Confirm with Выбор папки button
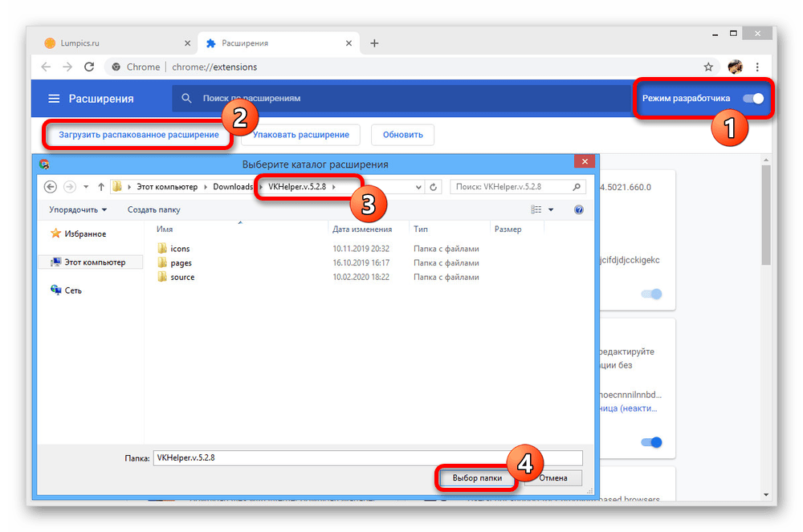 coord(477,477)
